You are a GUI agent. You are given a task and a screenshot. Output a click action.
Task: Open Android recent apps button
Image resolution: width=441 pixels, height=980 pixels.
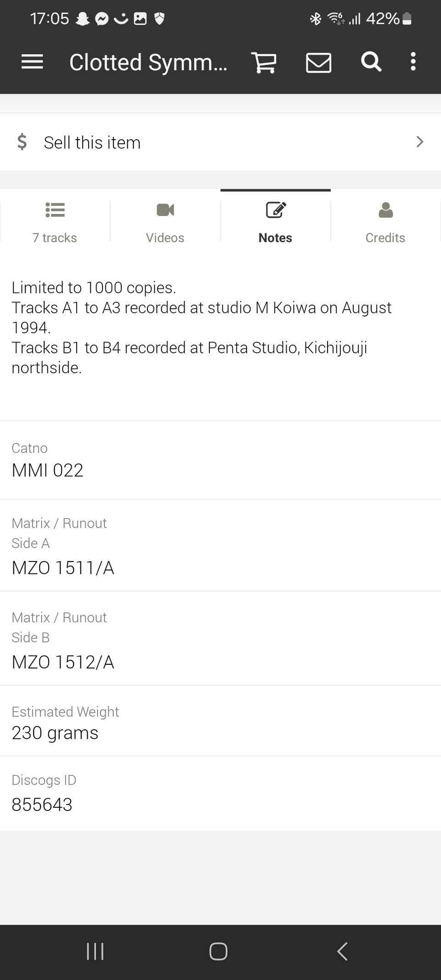click(95, 951)
